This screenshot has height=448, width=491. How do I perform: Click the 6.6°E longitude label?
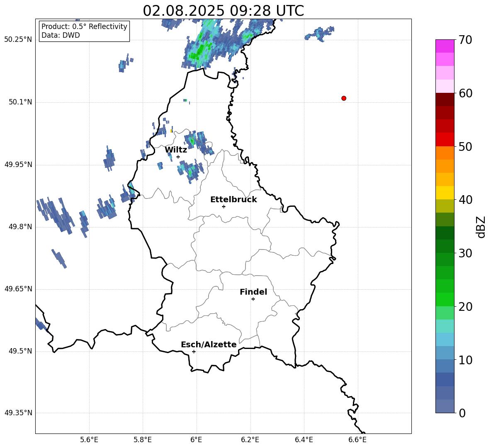[x=357, y=440]
